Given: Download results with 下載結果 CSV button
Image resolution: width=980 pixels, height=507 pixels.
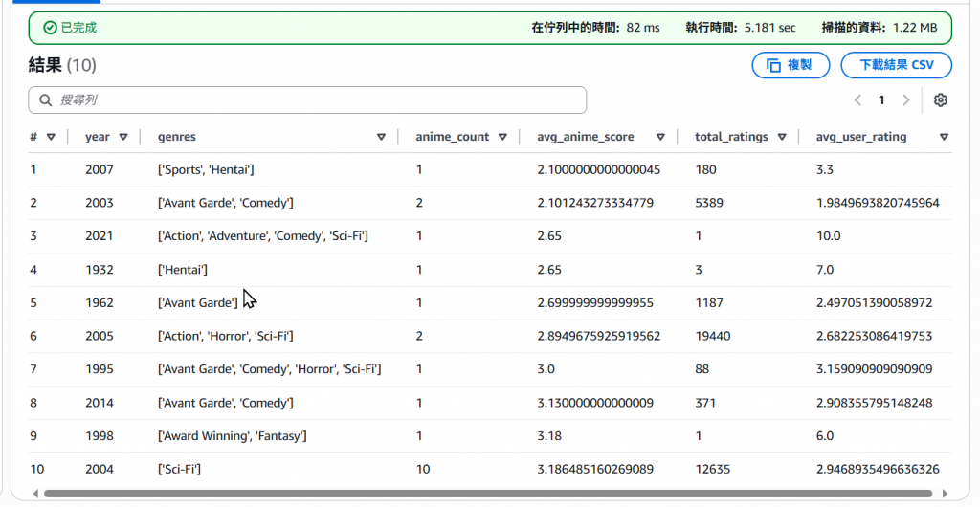Looking at the screenshot, I should [x=896, y=65].
